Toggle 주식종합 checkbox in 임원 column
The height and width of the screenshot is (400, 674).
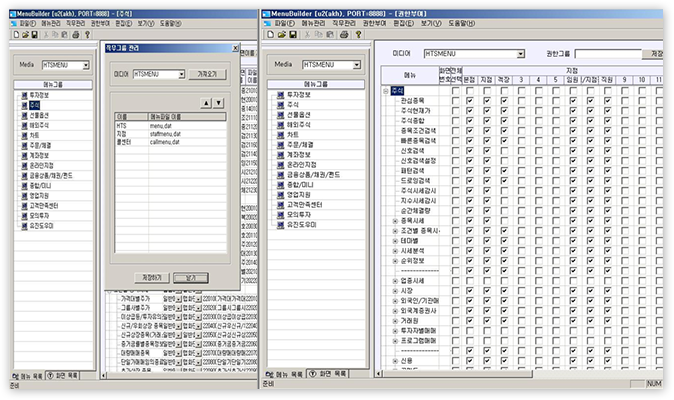573,121
